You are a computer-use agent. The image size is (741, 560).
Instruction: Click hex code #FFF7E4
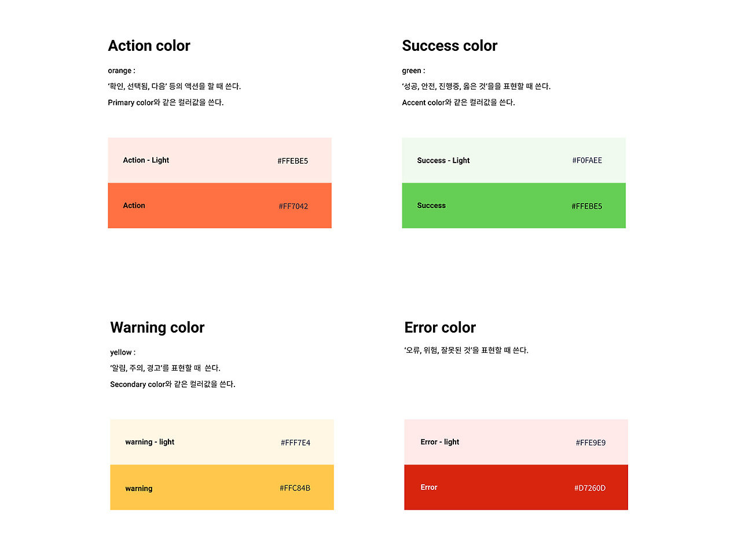pyautogui.click(x=295, y=443)
